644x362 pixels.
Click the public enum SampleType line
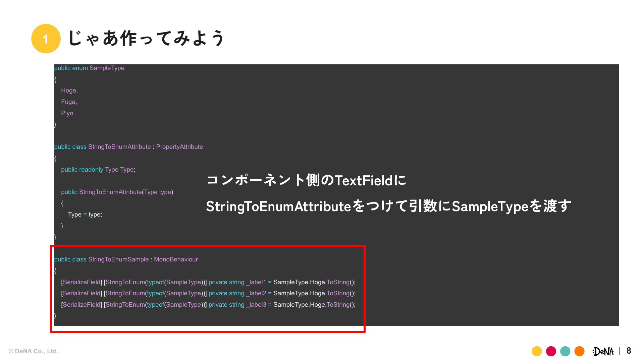tap(89, 68)
